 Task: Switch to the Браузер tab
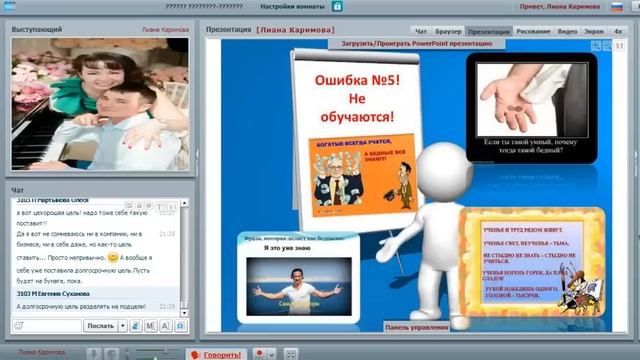[x=448, y=31]
